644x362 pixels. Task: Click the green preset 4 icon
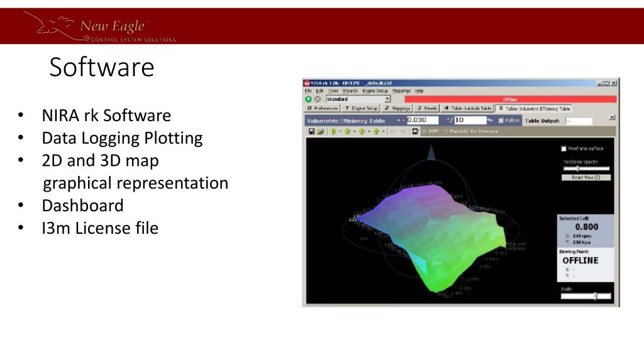tap(376, 131)
